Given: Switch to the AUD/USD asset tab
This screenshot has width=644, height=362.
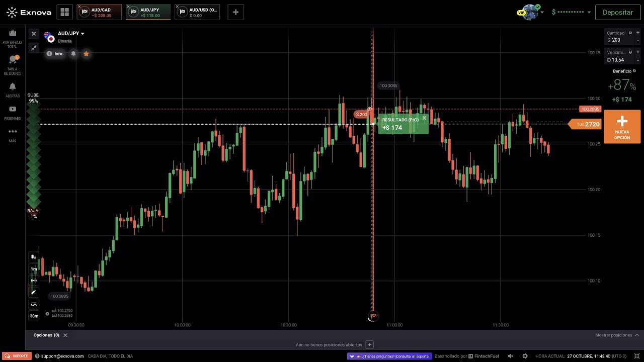Looking at the screenshot, I should 197,12.
